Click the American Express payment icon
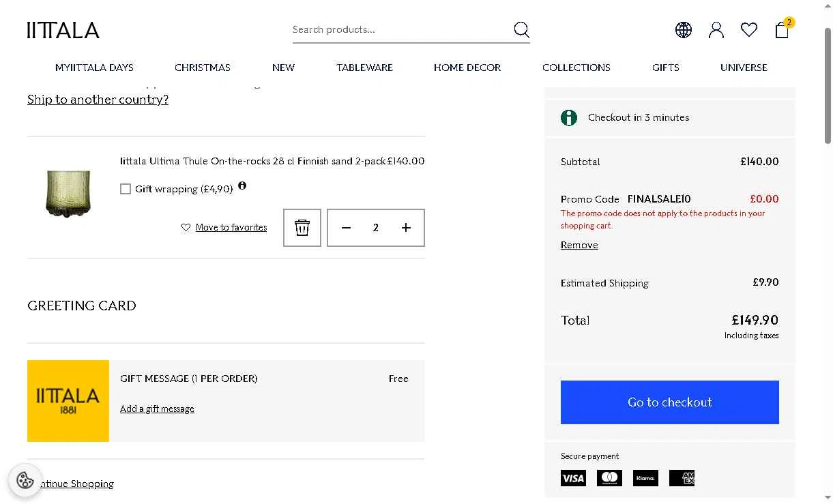This screenshot has height=504, width=833. coord(682,478)
